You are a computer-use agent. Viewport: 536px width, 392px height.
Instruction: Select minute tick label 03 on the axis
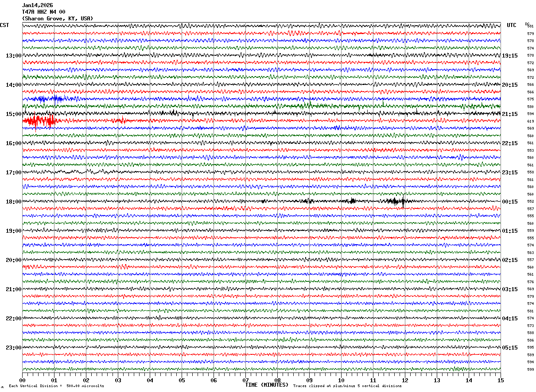[x=118, y=380]
